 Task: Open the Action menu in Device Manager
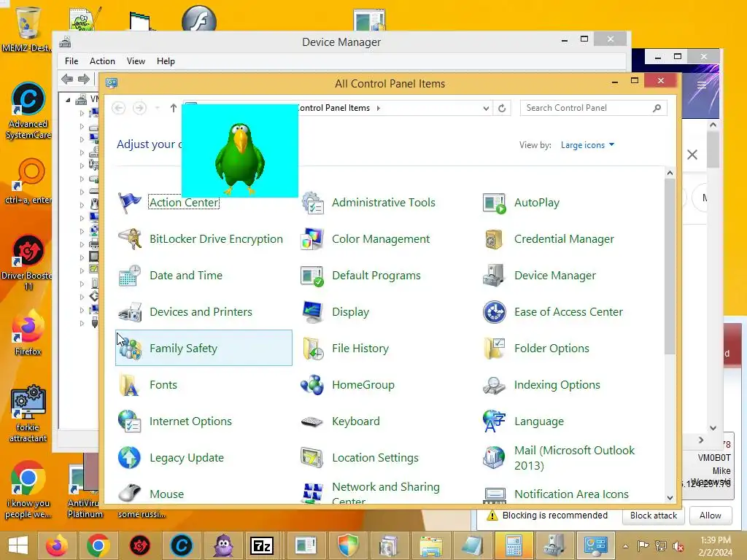click(x=102, y=61)
